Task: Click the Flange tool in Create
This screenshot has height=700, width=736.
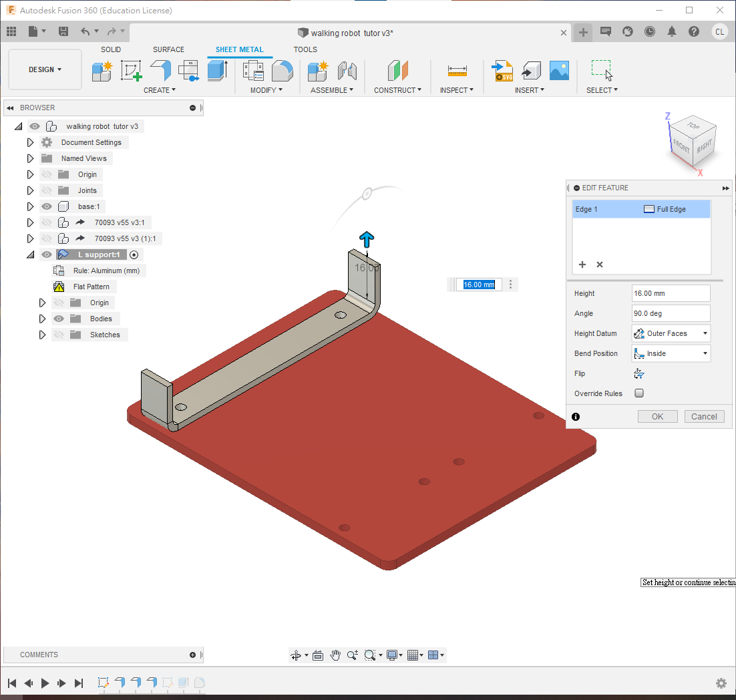Action: (x=160, y=70)
